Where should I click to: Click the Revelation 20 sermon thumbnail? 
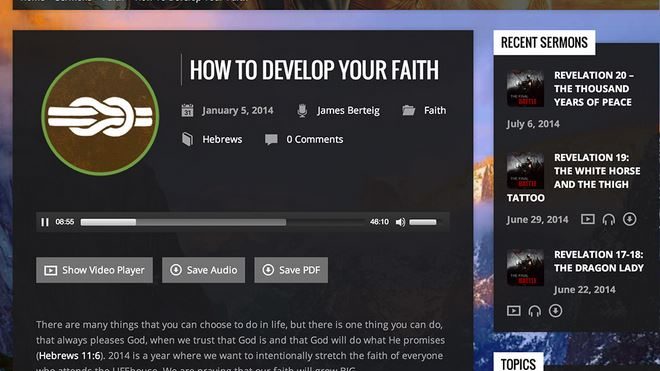525,88
